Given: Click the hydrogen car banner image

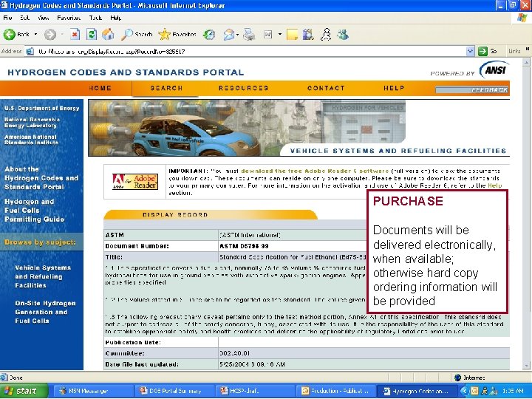Looking at the screenshot, I should [x=247, y=128].
